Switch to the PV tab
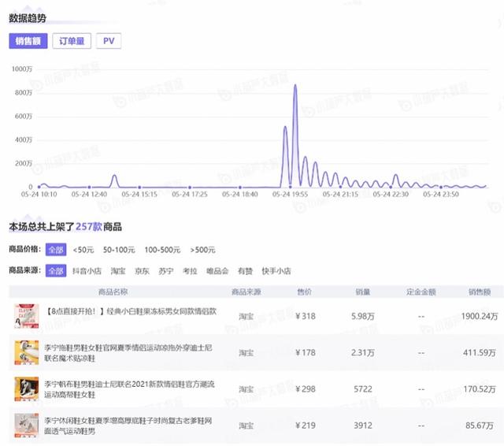The width and height of the screenshot is (504, 446). [109, 41]
